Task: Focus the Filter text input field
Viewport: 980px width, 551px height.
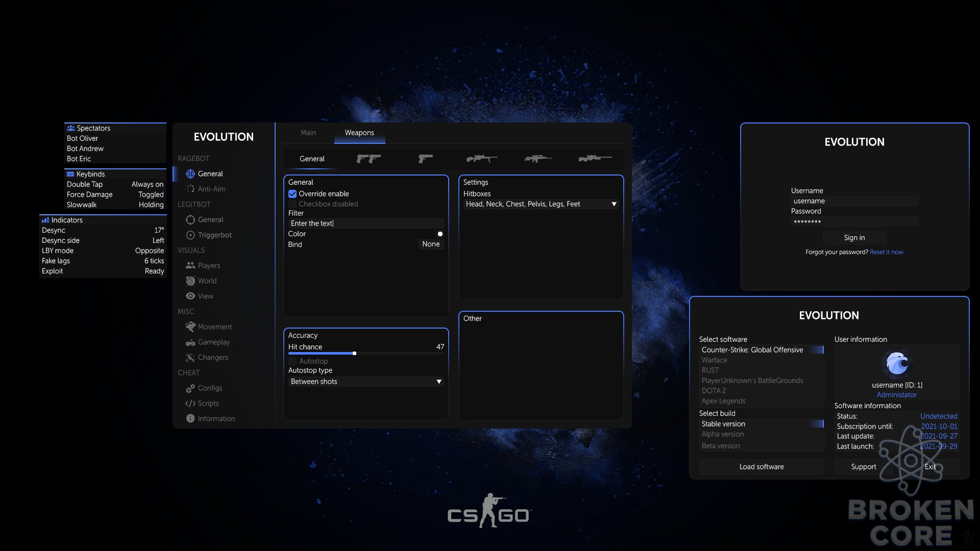Action: [366, 223]
